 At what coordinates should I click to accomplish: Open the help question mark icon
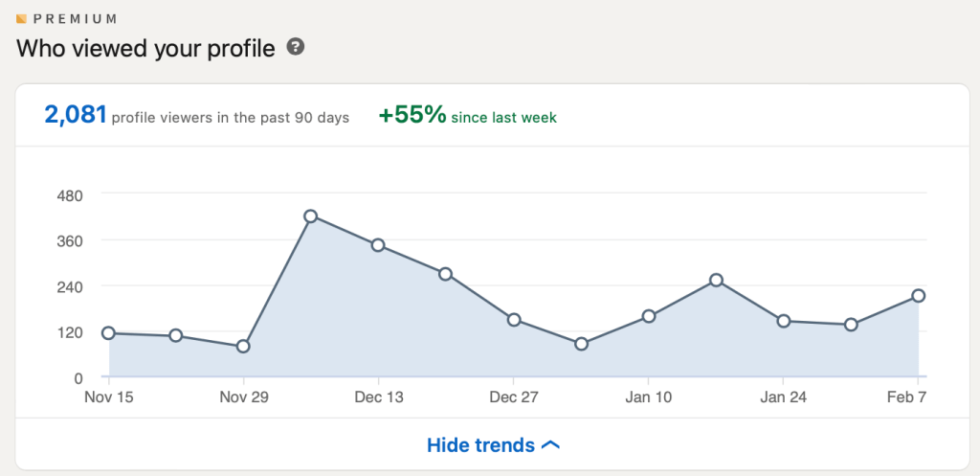296,46
